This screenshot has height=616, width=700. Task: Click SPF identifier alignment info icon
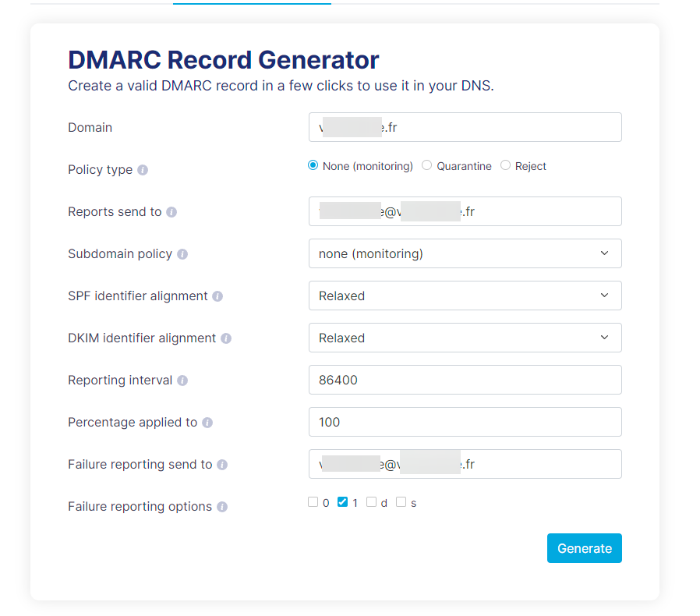217,296
